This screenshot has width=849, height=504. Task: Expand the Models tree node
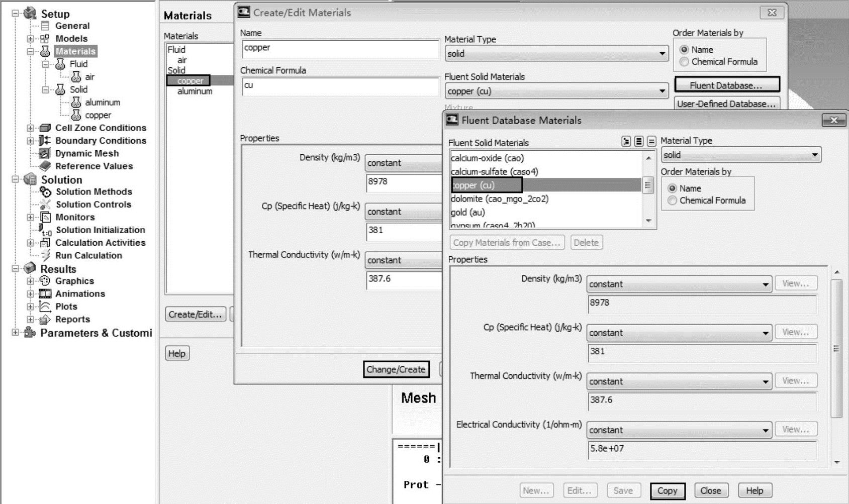point(31,39)
